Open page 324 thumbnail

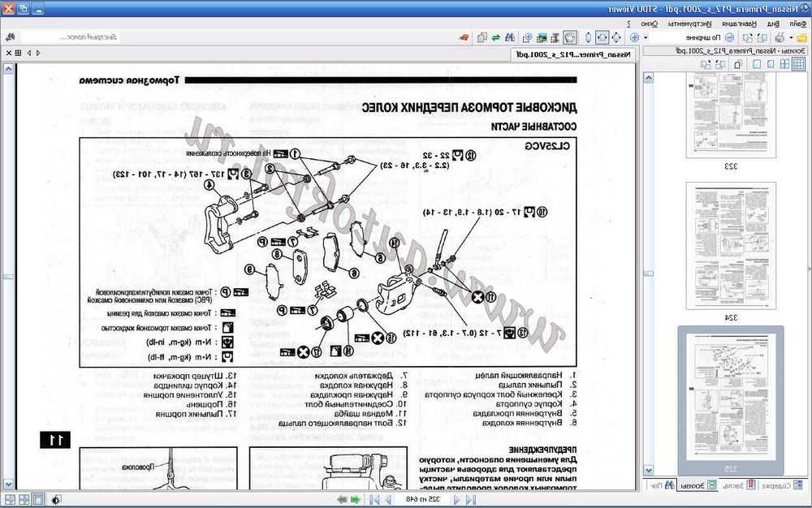pyautogui.click(x=731, y=246)
